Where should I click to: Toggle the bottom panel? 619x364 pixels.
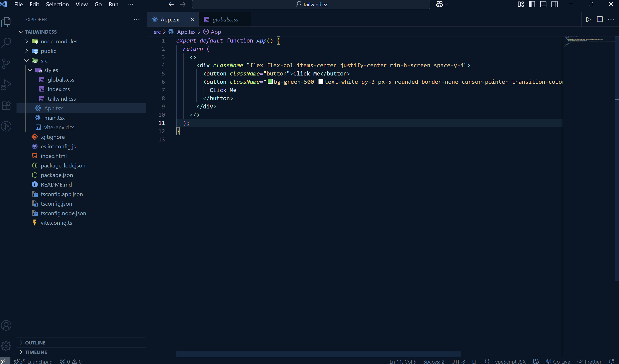(543, 4)
